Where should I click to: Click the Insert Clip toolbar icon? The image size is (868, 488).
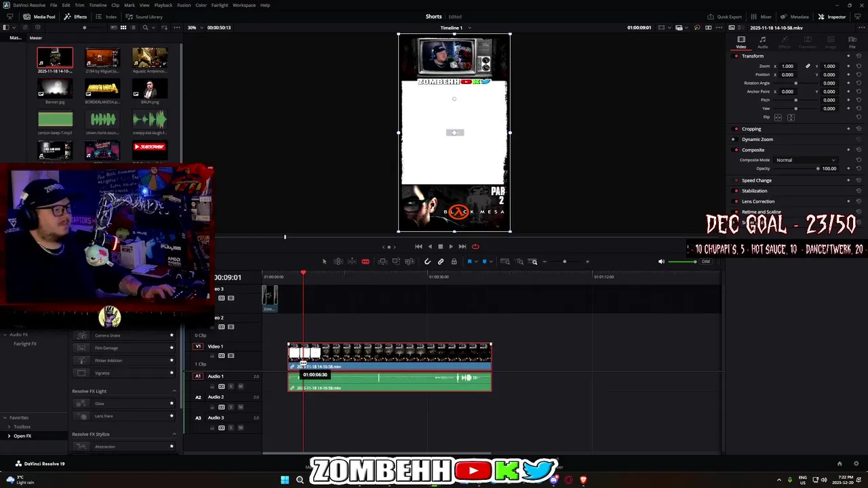[x=382, y=262]
